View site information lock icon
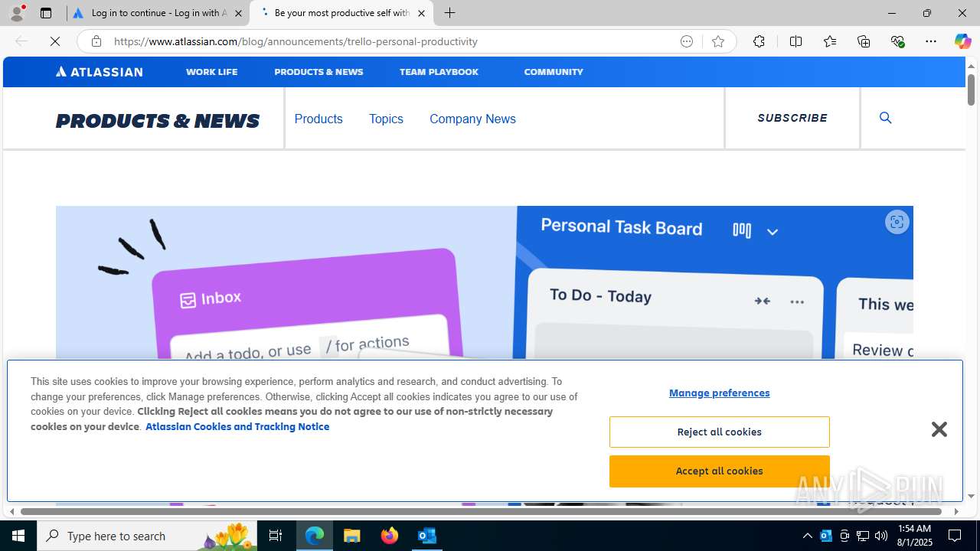This screenshot has width=980, height=551. [96, 41]
